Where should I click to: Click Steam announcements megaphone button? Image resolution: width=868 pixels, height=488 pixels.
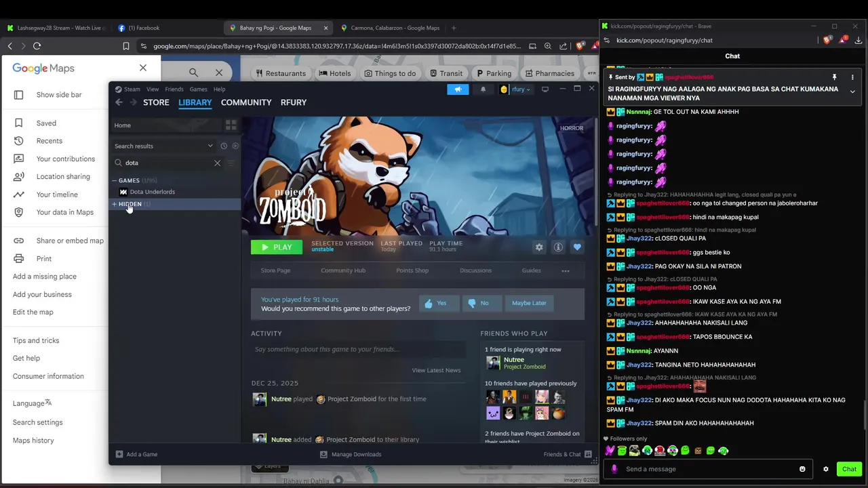pyautogui.click(x=458, y=89)
